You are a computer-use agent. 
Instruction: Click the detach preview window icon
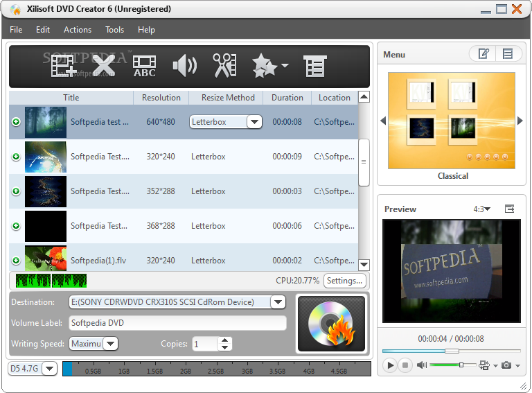510,209
